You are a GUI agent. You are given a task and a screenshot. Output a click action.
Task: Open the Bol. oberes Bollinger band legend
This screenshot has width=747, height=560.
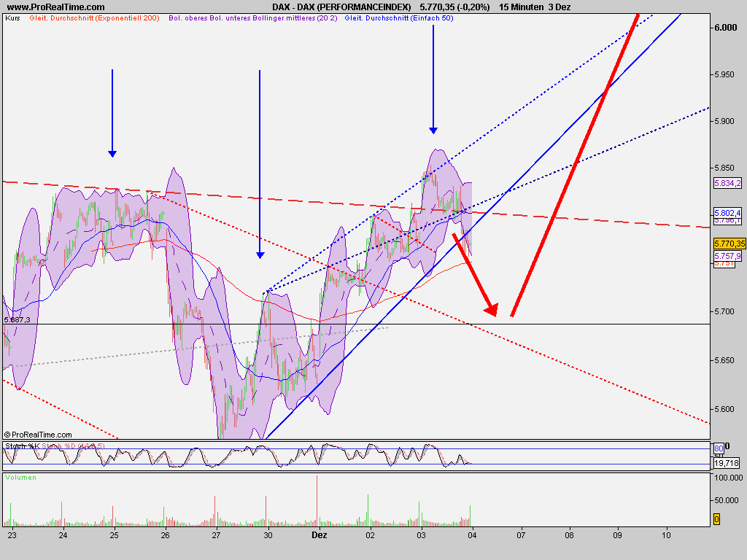click(x=190, y=20)
